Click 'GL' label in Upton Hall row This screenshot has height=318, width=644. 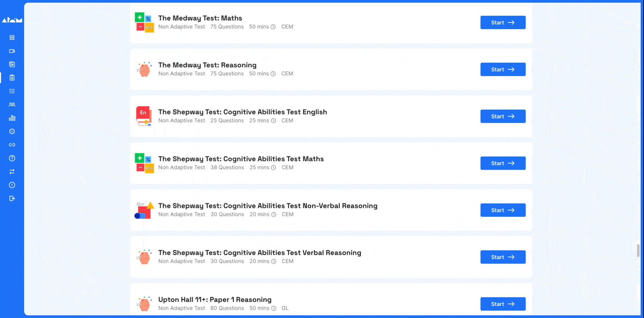(285, 308)
